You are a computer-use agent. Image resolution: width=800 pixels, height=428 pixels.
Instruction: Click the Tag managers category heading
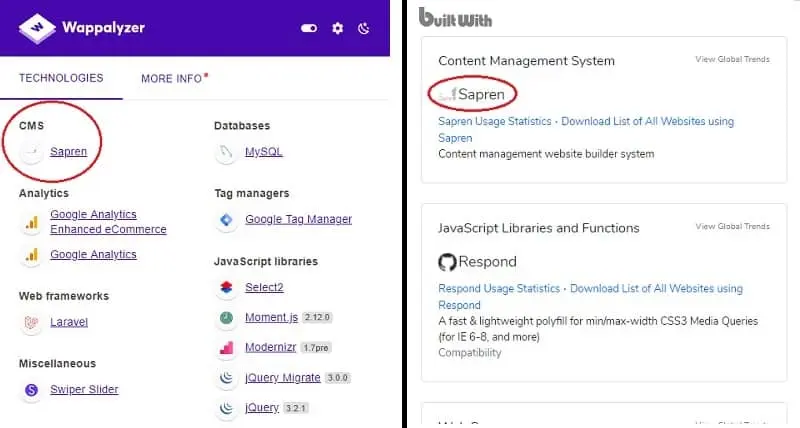tap(252, 193)
